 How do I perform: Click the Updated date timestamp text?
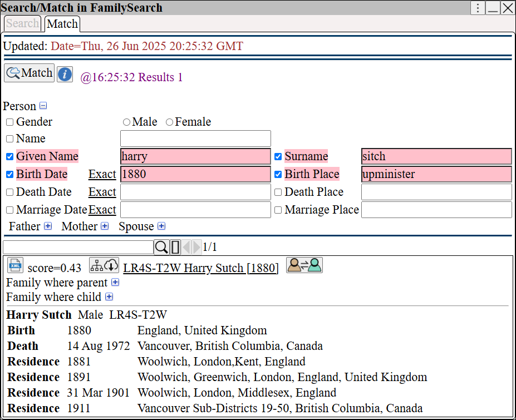point(147,46)
